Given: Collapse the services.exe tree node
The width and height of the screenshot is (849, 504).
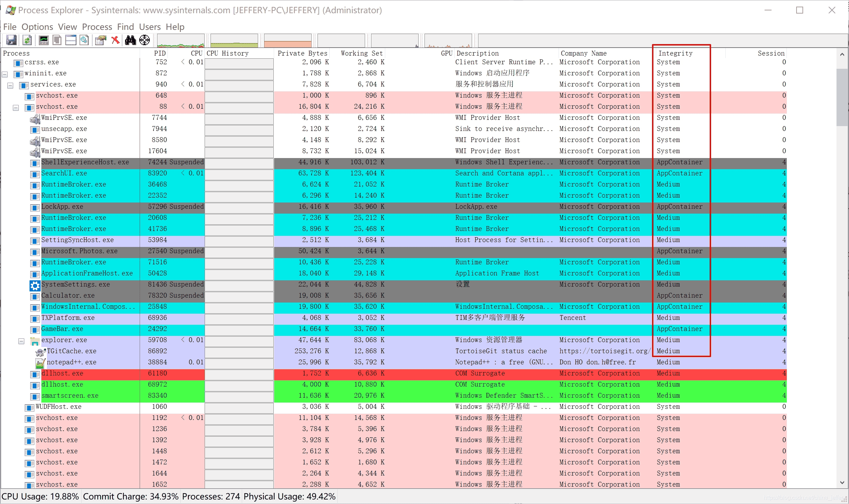Looking at the screenshot, I should click(x=10, y=85).
